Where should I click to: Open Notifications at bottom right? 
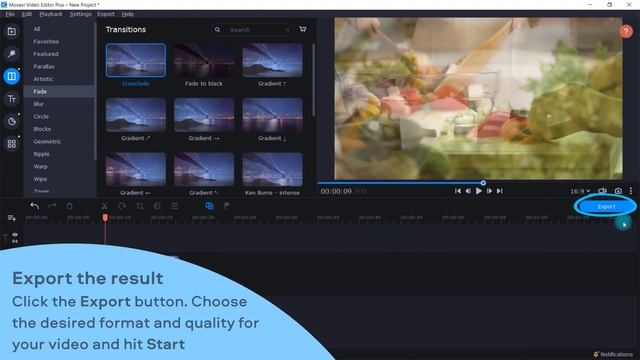pos(613,354)
